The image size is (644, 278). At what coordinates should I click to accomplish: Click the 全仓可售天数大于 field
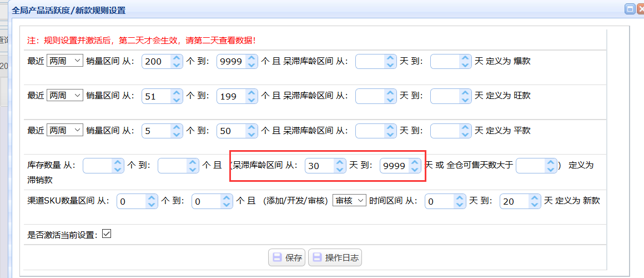(531, 166)
